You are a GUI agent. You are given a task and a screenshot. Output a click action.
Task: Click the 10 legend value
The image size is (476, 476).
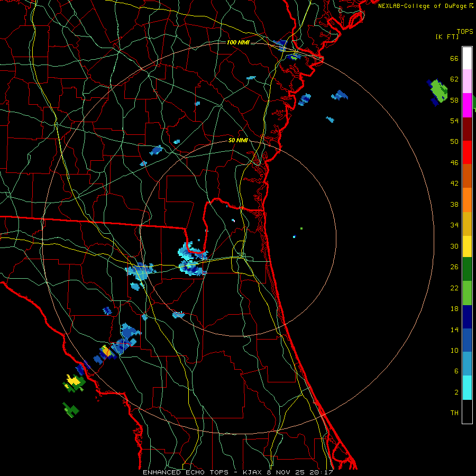tap(454, 350)
